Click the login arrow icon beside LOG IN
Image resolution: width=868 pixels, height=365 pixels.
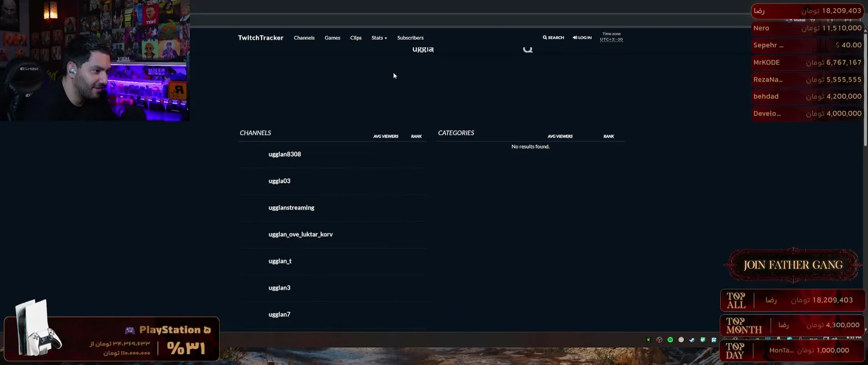575,38
